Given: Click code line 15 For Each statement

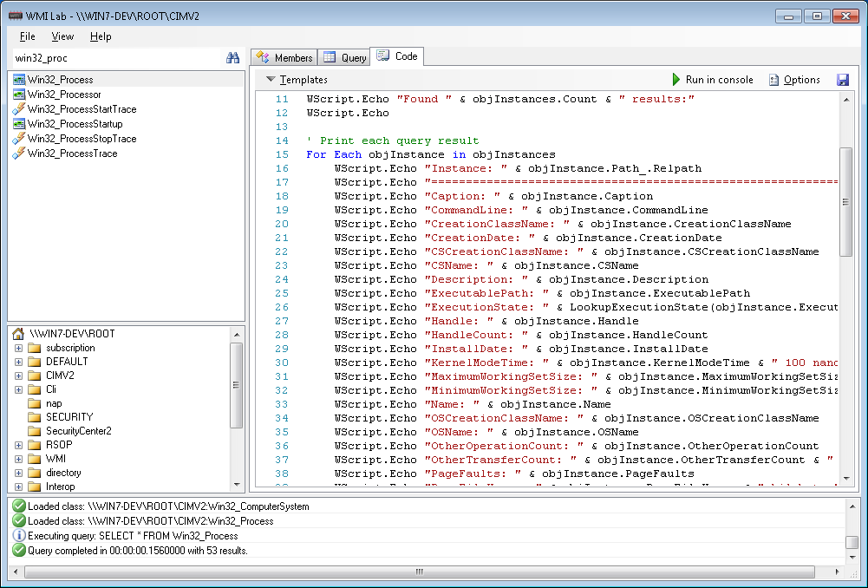Looking at the screenshot, I should pos(431,154).
